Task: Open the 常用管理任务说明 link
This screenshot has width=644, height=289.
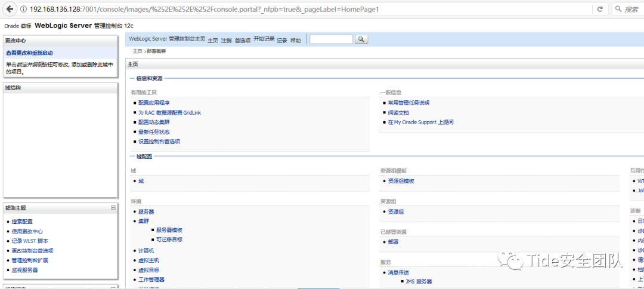Action: click(408, 103)
